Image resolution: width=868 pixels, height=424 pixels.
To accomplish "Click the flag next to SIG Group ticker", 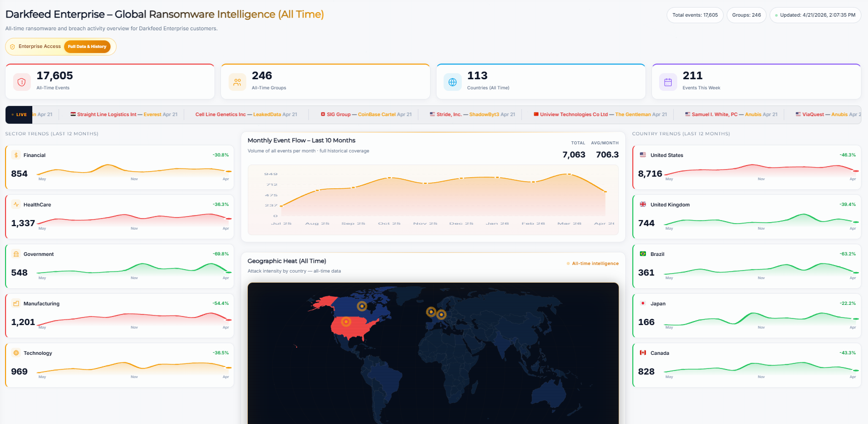I will coord(323,114).
